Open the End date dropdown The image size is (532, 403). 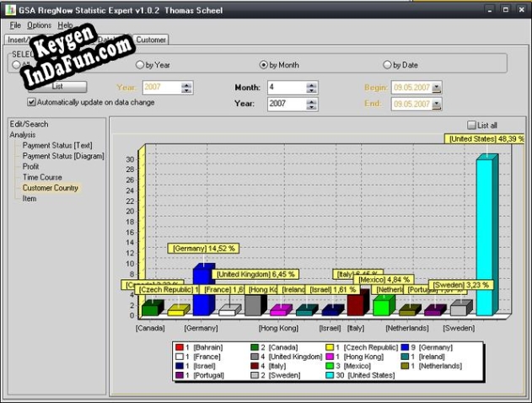coord(437,105)
